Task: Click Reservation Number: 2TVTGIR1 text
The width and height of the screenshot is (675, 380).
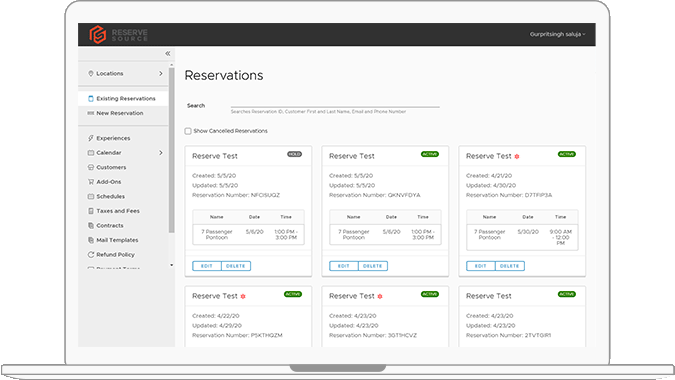Action: point(508,336)
